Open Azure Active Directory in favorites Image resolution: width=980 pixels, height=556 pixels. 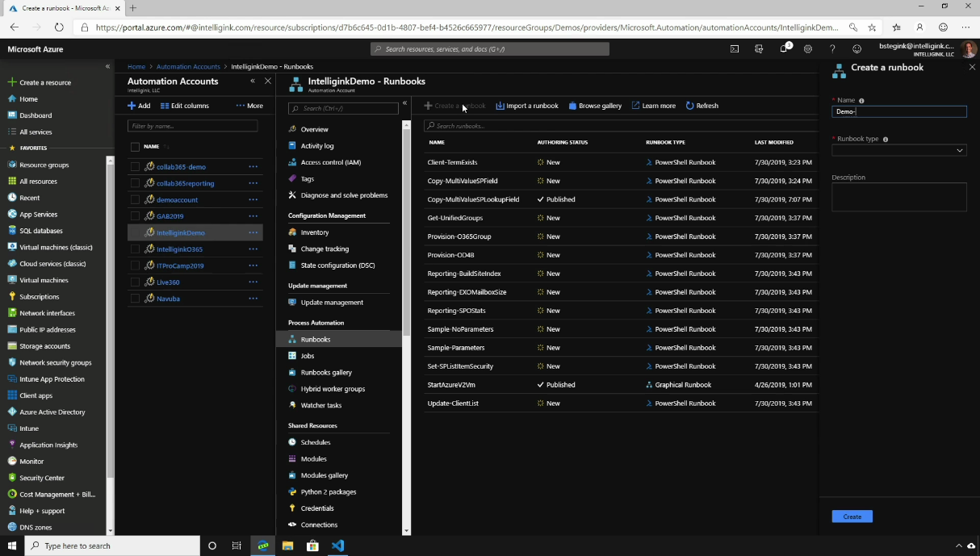coord(52,412)
